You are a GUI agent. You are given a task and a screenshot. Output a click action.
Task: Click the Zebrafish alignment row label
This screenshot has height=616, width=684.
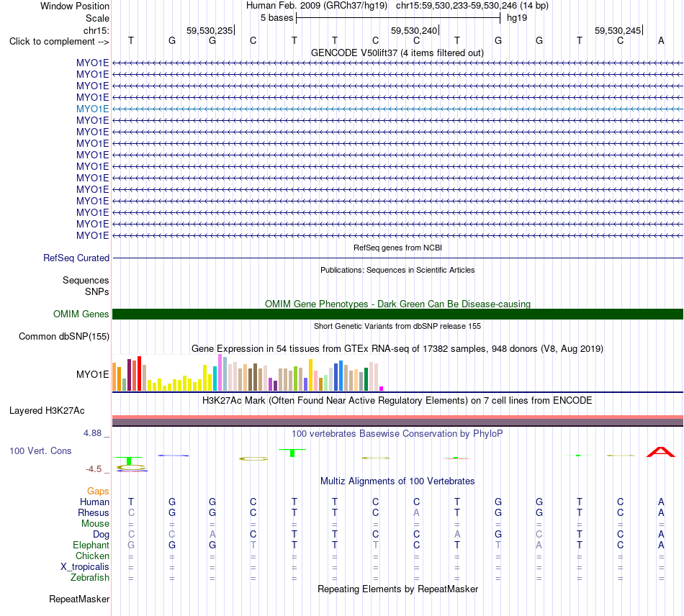90,578
